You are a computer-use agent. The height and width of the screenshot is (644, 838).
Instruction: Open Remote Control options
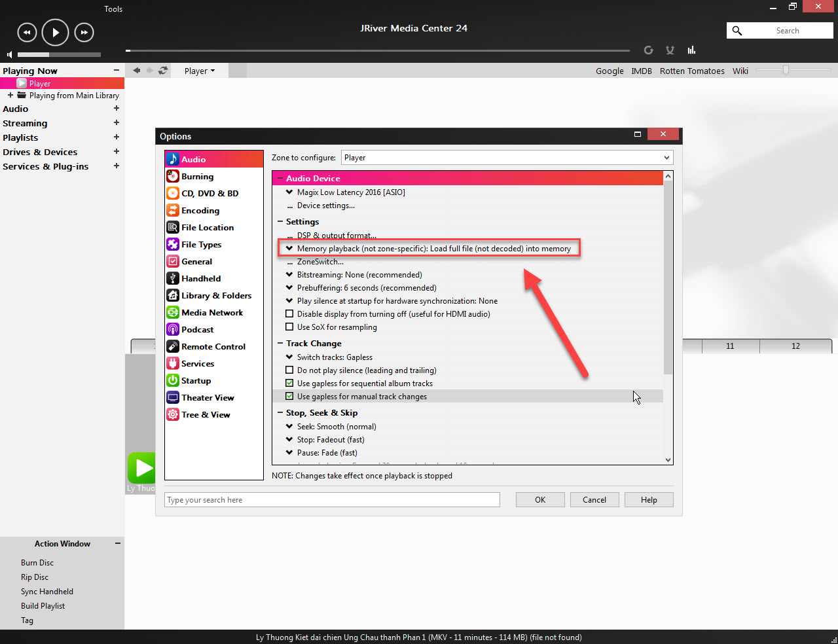click(x=214, y=346)
